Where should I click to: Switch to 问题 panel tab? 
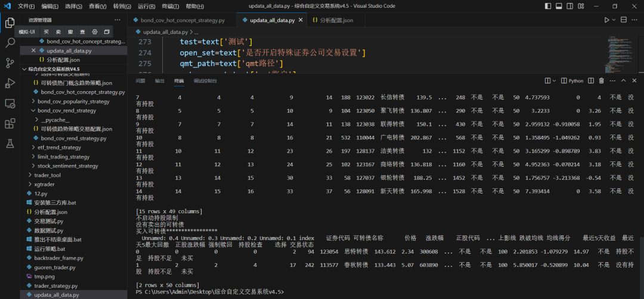click(141, 81)
